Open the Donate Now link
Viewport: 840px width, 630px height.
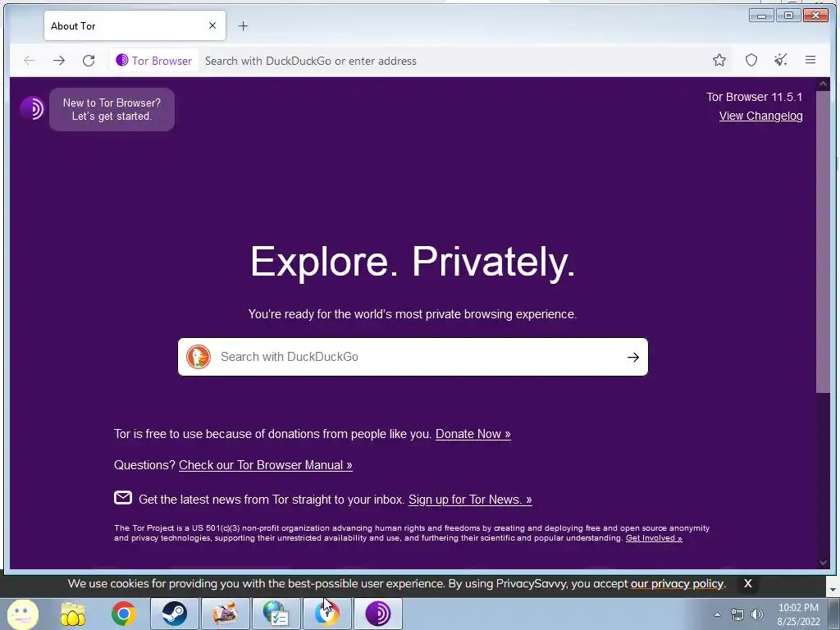point(473,434)
